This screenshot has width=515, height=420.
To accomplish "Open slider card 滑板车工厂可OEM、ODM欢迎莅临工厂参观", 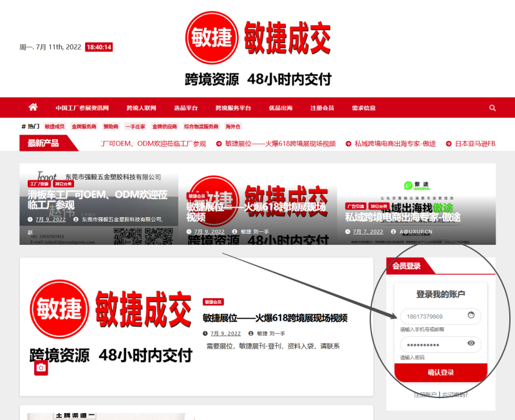I will [98, 200].
